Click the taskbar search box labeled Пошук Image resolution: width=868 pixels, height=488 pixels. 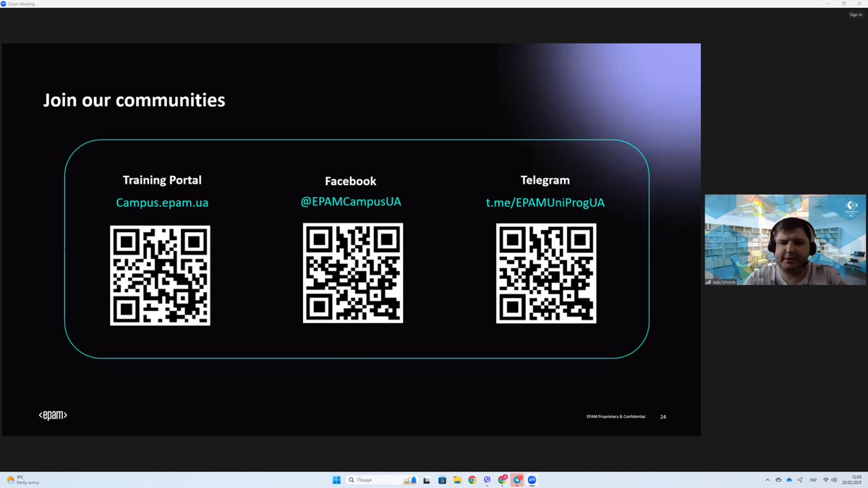(x=383, y=480)
